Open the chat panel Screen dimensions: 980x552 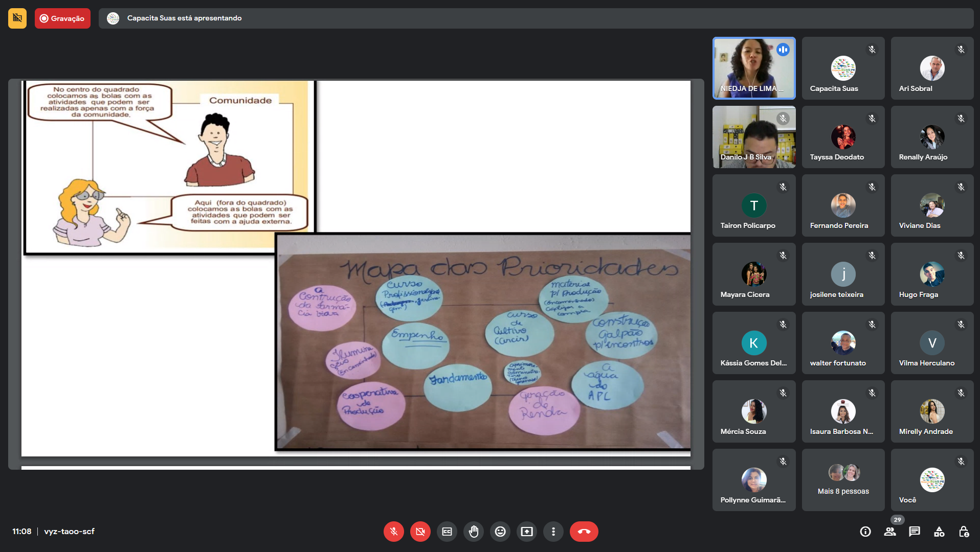tap(915, 532)
